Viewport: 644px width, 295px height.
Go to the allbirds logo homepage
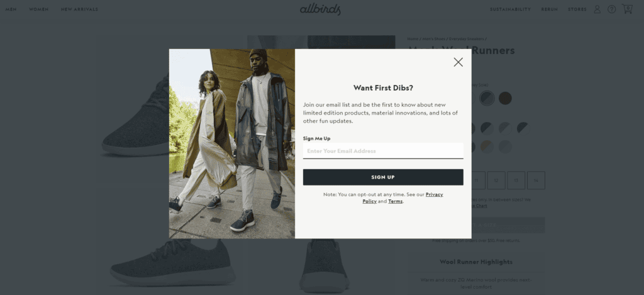coord(320,9)
